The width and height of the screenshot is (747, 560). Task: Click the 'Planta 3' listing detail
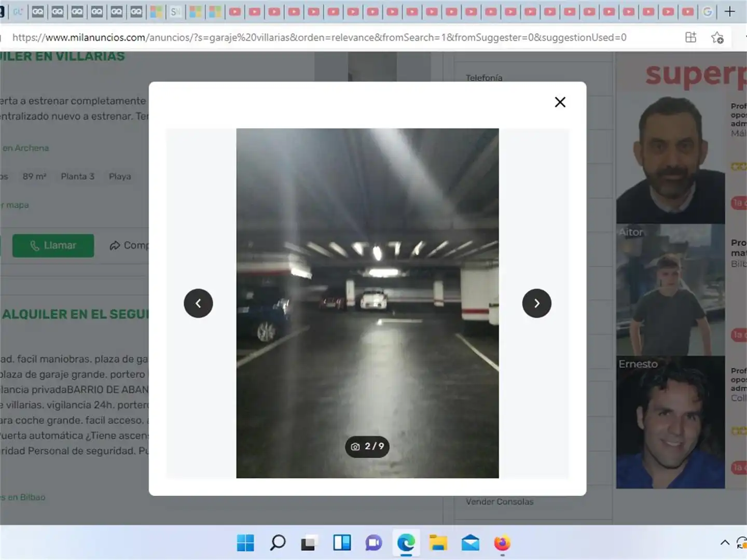pyautogui.click(x=78, y=176)
